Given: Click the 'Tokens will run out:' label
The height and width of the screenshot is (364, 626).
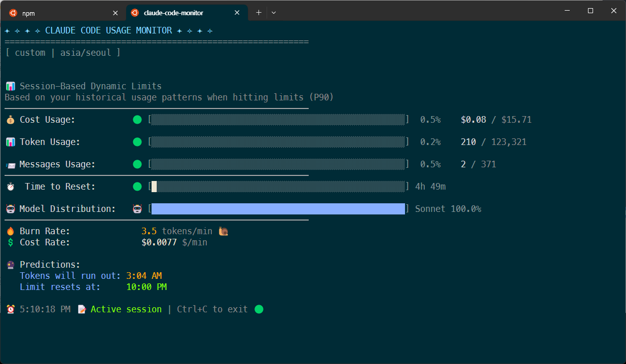Looking at the screenshot, I should (70, 276).
